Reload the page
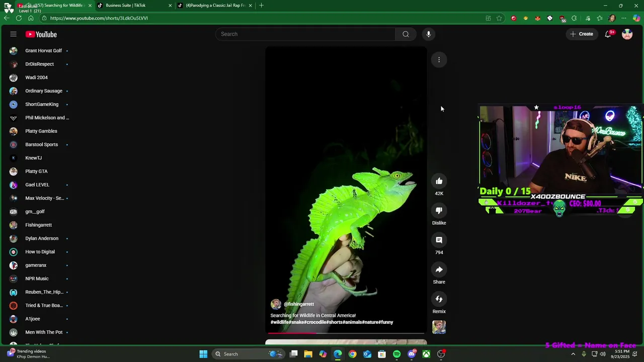The height and width of the screenshot is (362, 644). tap(19, 18)
